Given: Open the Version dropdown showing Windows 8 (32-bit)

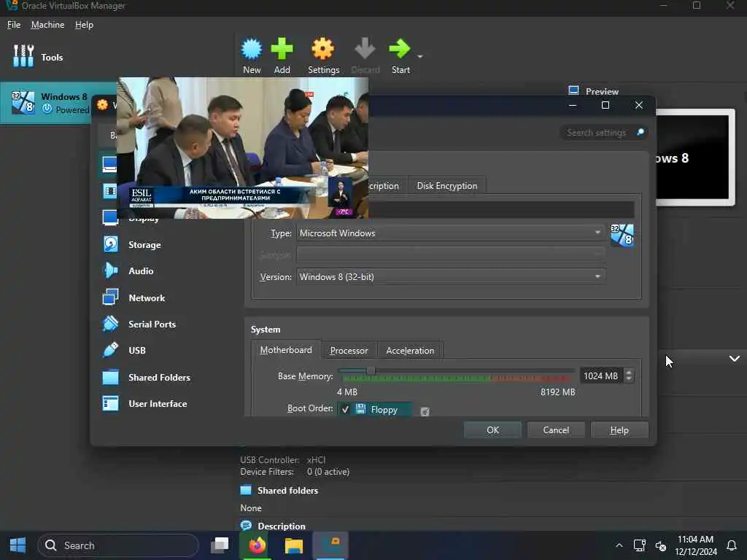Looking at the screenshot, I should pos(450,276).
